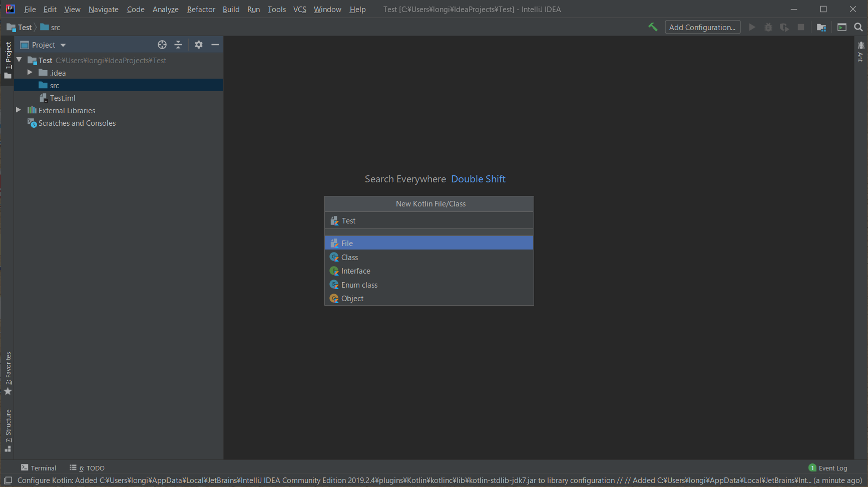This screenshot has width=868, height=487.
Task: Maximize the IntelliJ IDEA window
Action: [823, 9]
